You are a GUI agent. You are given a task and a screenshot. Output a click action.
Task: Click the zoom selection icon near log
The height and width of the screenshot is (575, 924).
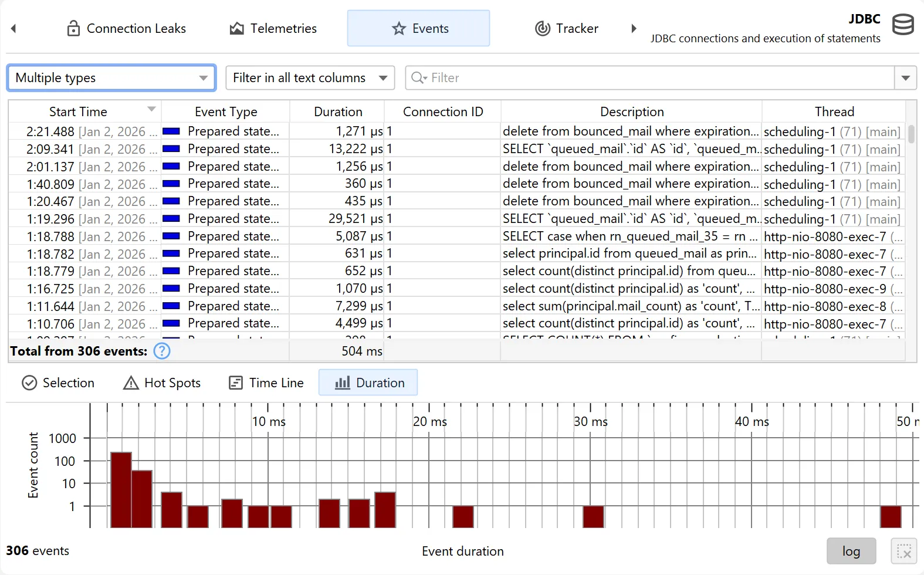click(x=903, y=552)
